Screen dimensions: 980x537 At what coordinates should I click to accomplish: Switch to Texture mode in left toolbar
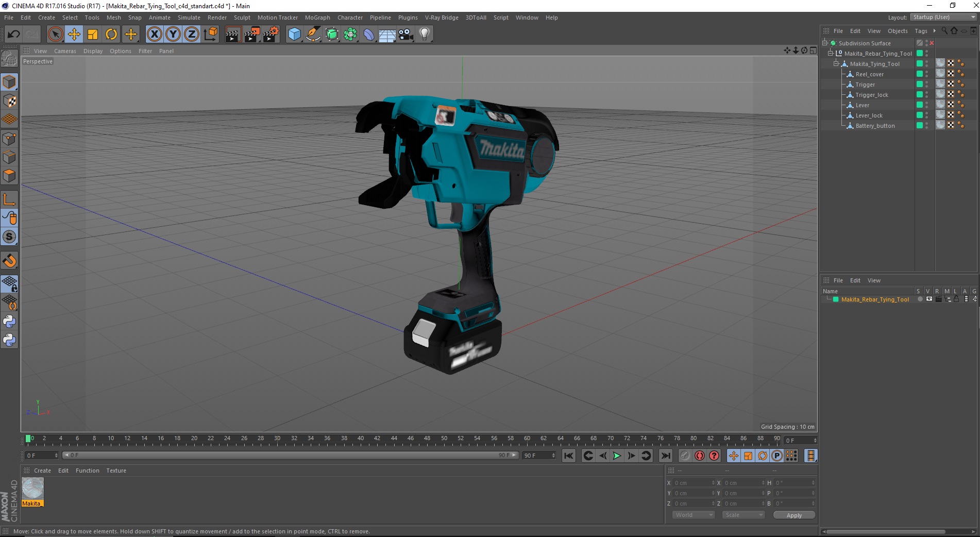[9, 101]
